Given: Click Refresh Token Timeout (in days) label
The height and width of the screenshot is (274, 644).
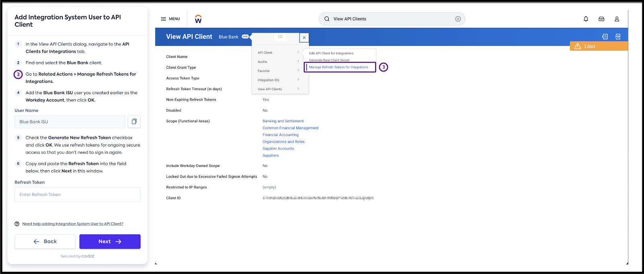Looking at the screenshot, I should click(194, 89).
